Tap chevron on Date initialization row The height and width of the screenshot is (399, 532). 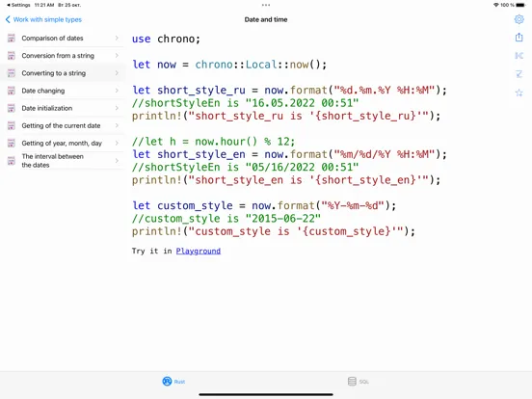tap(117, 108)
